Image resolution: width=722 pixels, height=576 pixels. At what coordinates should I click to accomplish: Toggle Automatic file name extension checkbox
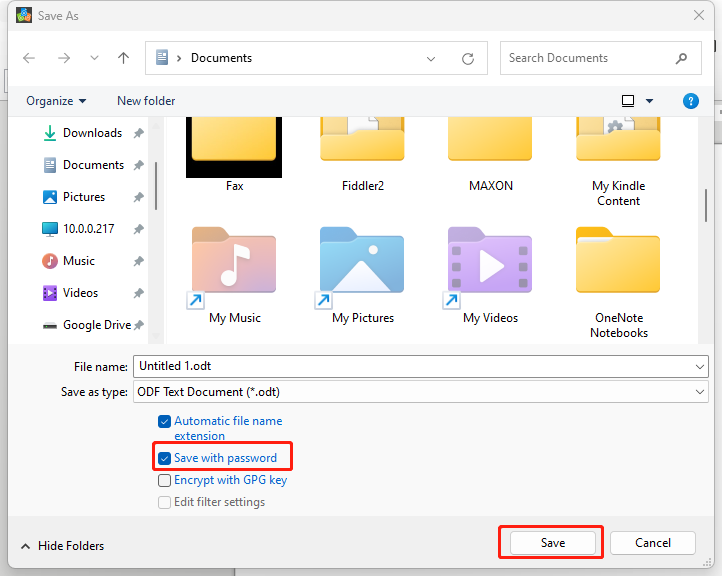coord(164,421)
